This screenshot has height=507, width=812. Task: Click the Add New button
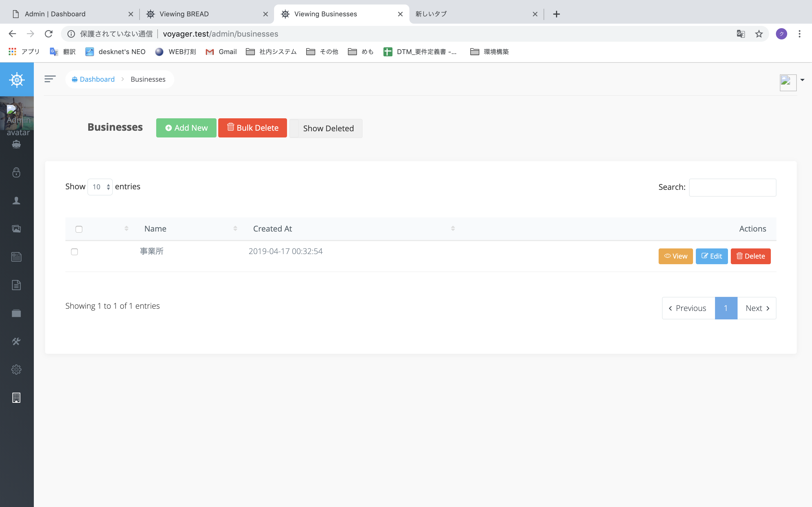pos(186,128)
